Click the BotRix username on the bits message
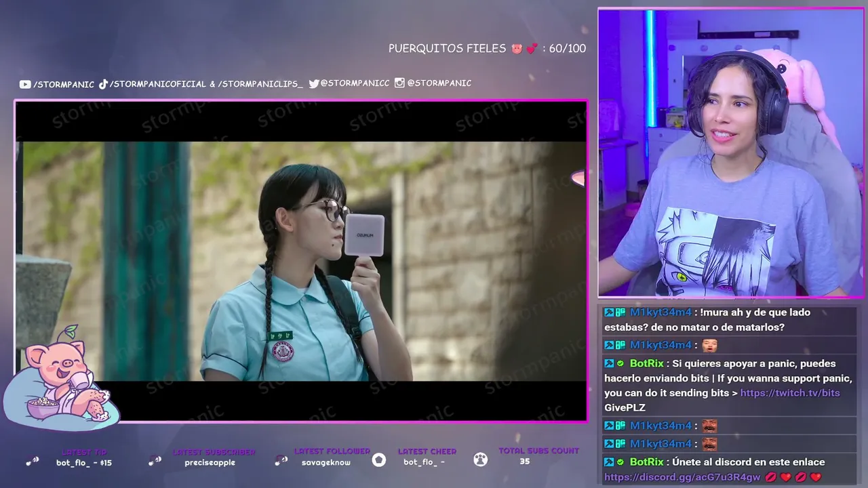The width and height of the screenshot is (868, 488). point(648,364)
